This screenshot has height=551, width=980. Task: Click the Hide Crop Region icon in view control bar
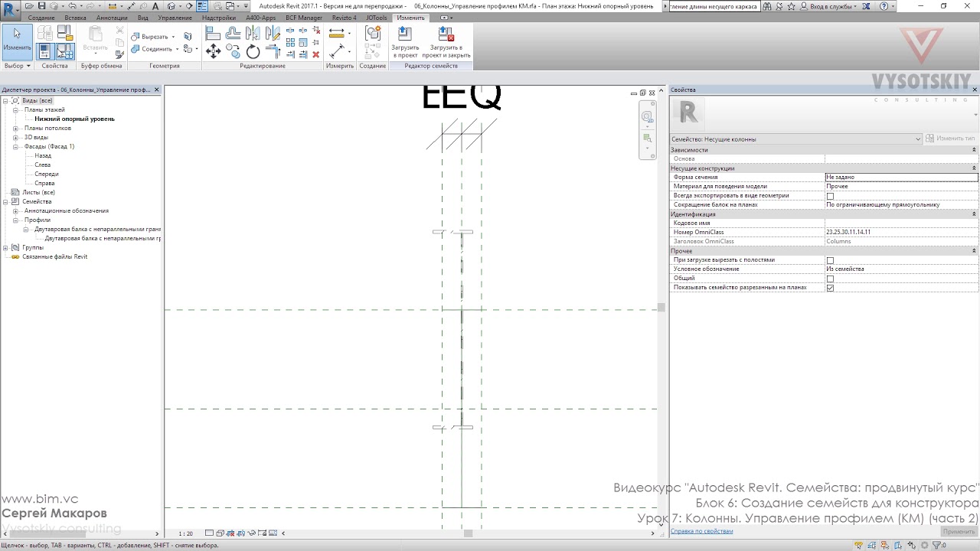241,533
